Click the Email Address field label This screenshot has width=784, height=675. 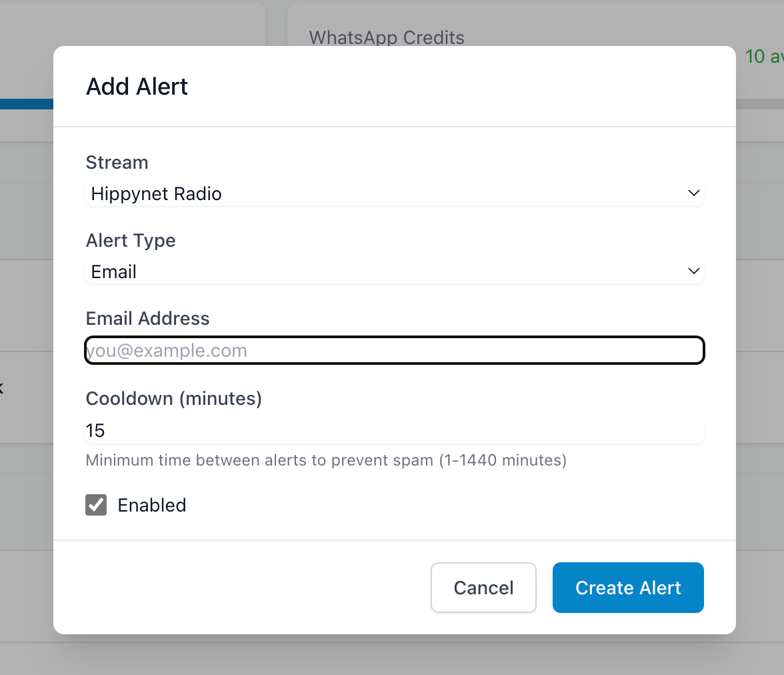point(148,319)
